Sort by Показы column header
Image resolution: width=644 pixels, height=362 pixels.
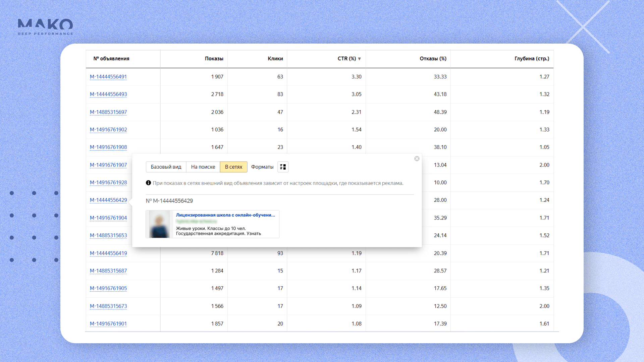pyautogui.click(x=214, y=59)
